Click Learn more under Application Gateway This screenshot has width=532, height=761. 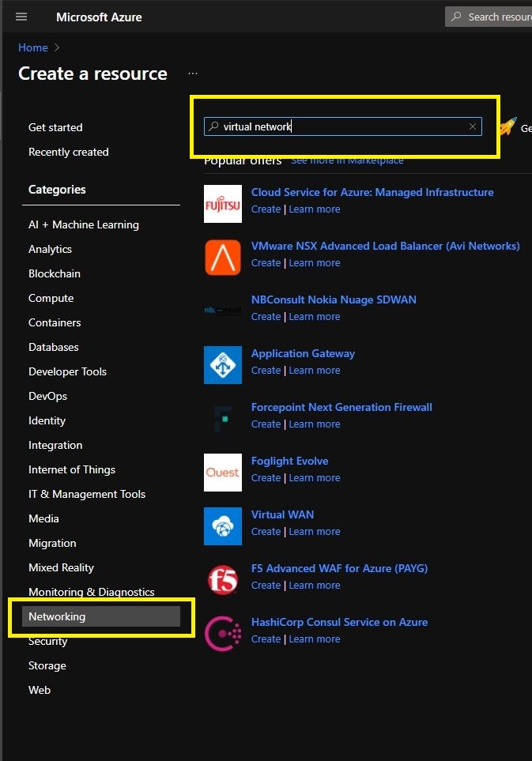pyautogui.click(x=315, y=371)
